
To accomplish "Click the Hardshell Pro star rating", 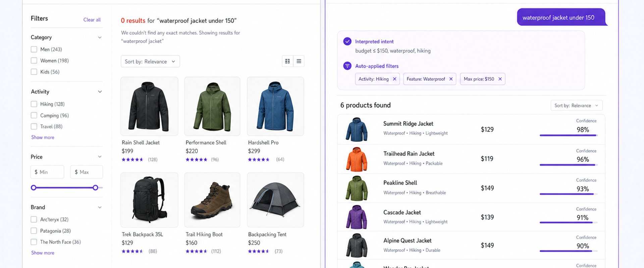I will (x=259, y=159).
